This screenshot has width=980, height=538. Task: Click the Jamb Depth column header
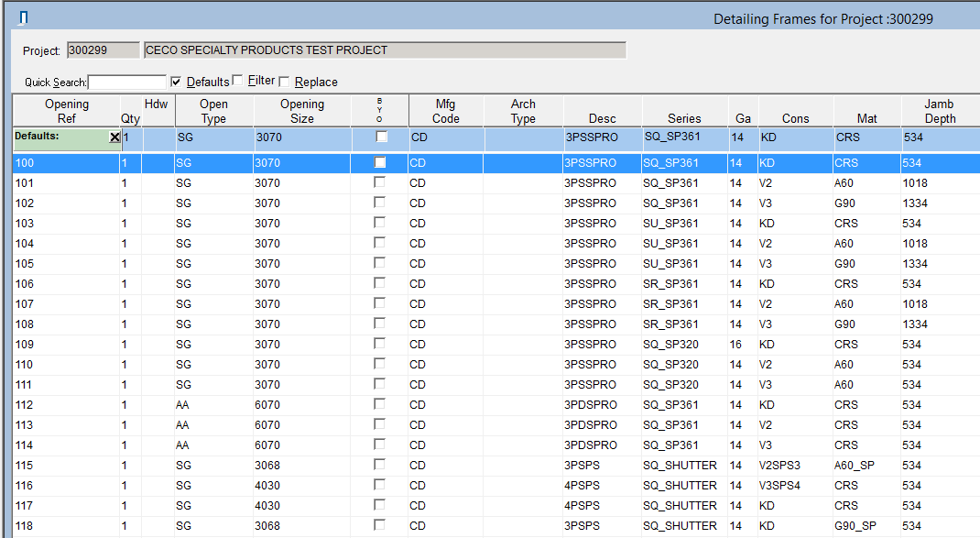tap(940, 111)
